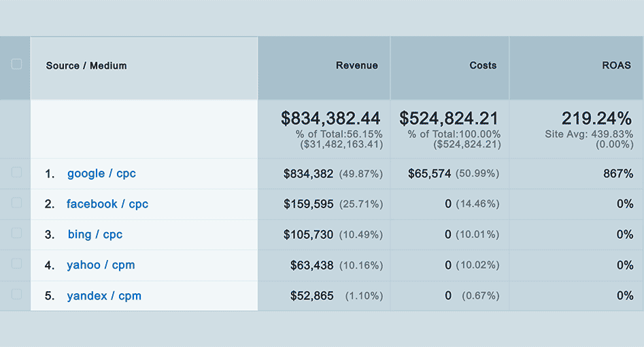Image resolution: width=644 pixels, height=347 pixels.
Task: Tick the checkbox beside bing / cpc
Action: 16,233
